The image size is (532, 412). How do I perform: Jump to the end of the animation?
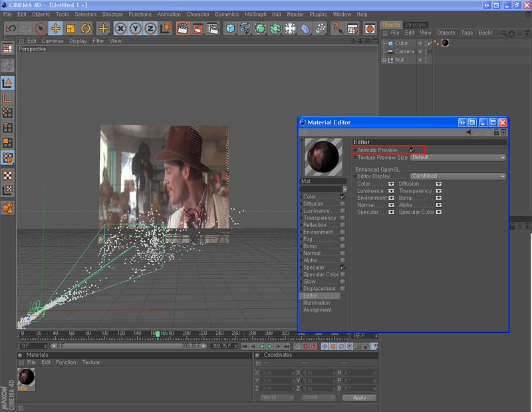tap(287, 347)
